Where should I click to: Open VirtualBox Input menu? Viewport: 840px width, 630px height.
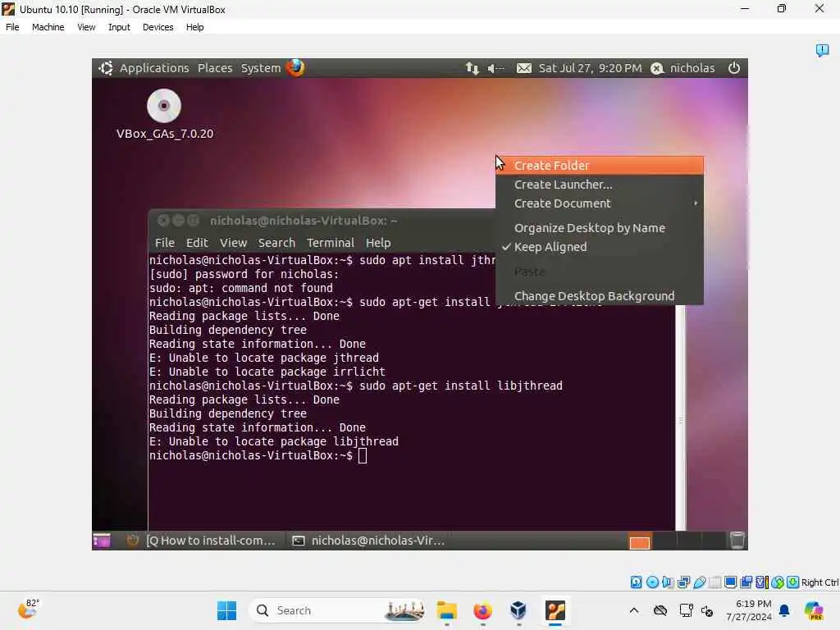pyautogui.click(x=119, y=27)
